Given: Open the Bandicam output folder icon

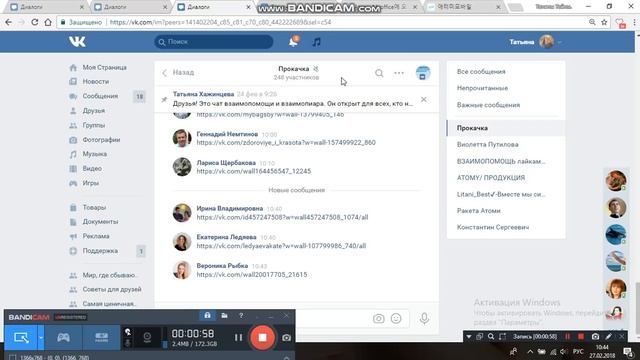Looking at the screenshot, I should [x=224, y=316].
